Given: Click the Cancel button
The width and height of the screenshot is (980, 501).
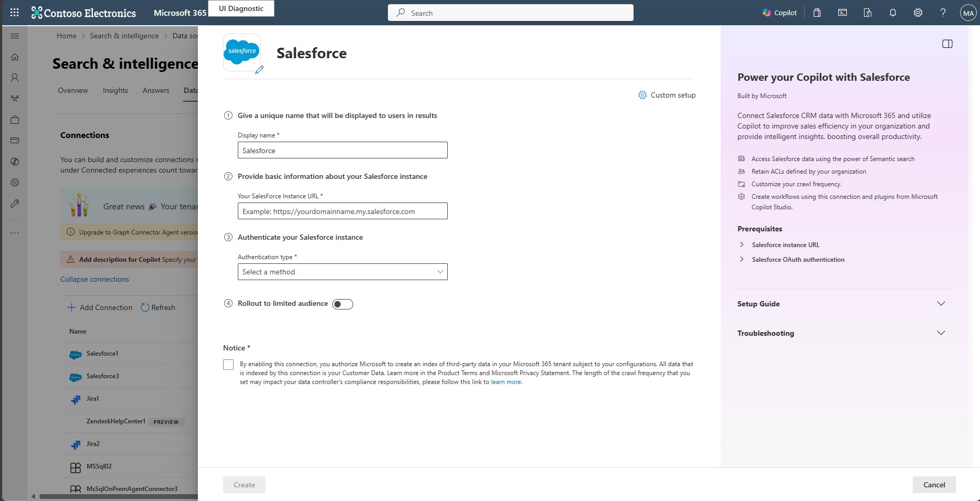Looking at the screenshot, I should (x=934, y=484).
